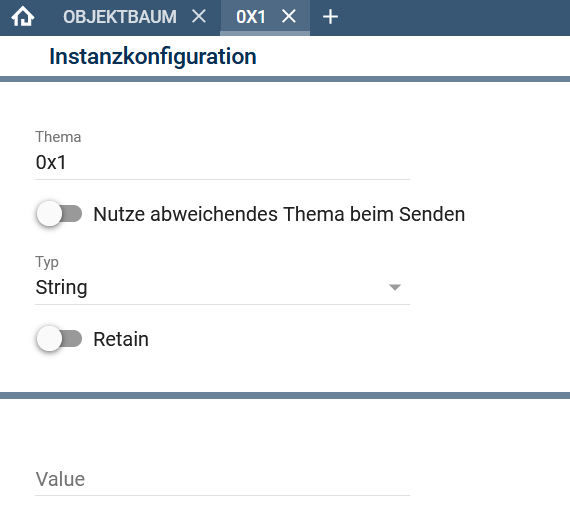Click the Value field underline

coord(222,495)
